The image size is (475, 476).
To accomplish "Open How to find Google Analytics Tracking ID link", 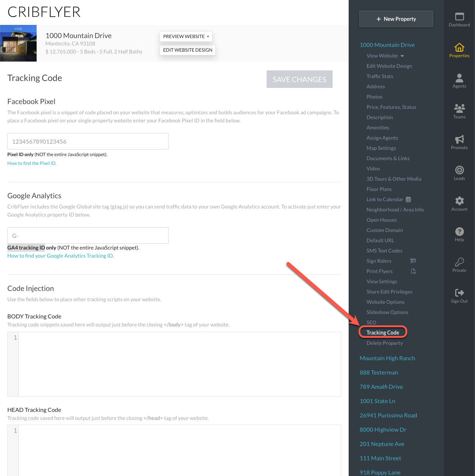I will [60, 256].
